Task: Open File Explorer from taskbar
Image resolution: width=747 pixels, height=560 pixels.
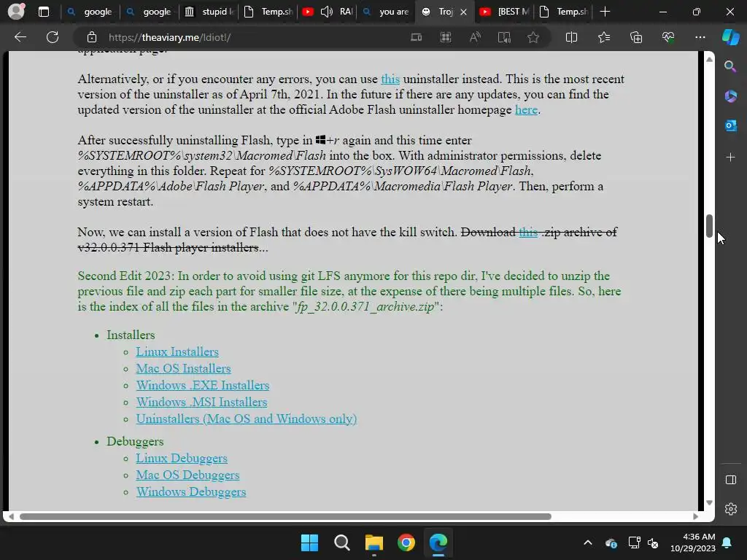Action: 374,542
